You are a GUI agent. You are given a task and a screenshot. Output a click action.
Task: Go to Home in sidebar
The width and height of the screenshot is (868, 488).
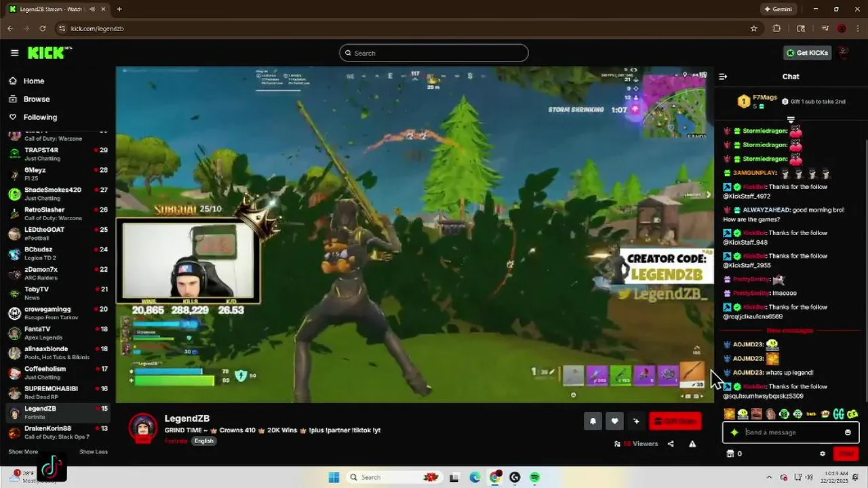(33, 81)
